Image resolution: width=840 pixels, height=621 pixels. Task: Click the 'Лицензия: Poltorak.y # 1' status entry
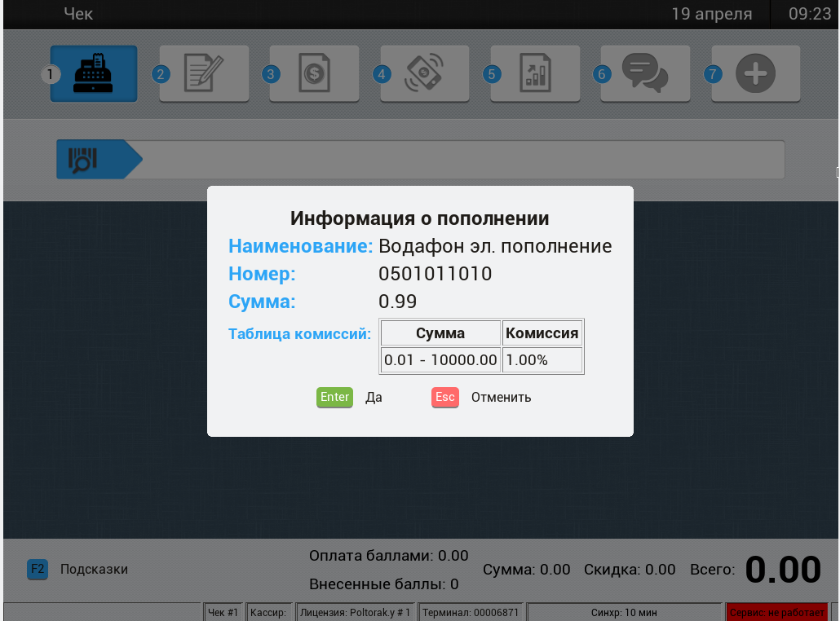(x=356, y=612)
